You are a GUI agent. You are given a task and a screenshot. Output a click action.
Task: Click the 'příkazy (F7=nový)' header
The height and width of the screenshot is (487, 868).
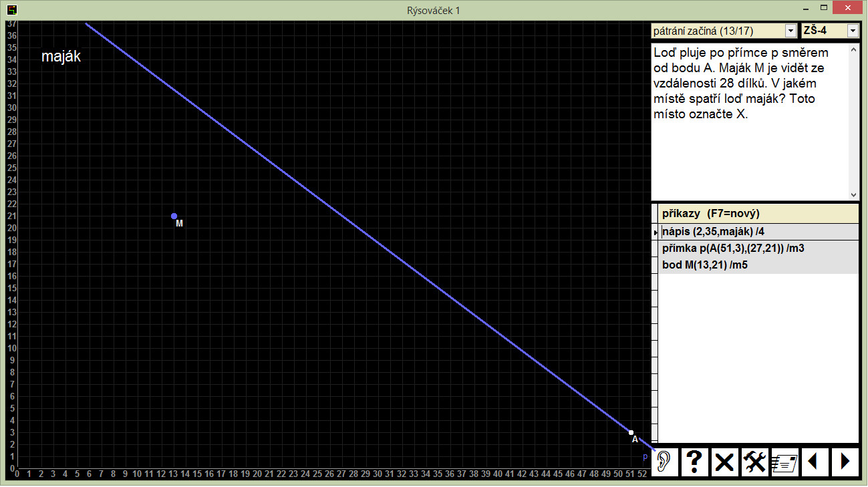[x=758, y=214]
